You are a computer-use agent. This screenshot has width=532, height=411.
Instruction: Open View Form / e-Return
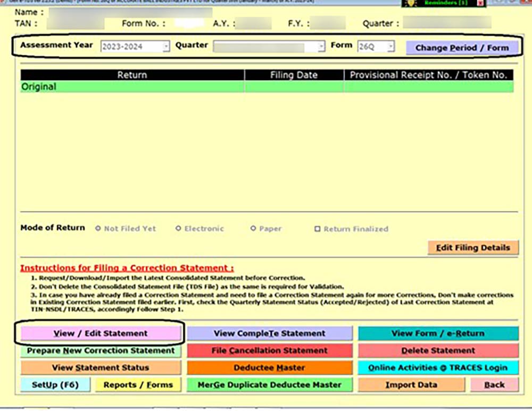pyautogui.click(x=438, y=333)
